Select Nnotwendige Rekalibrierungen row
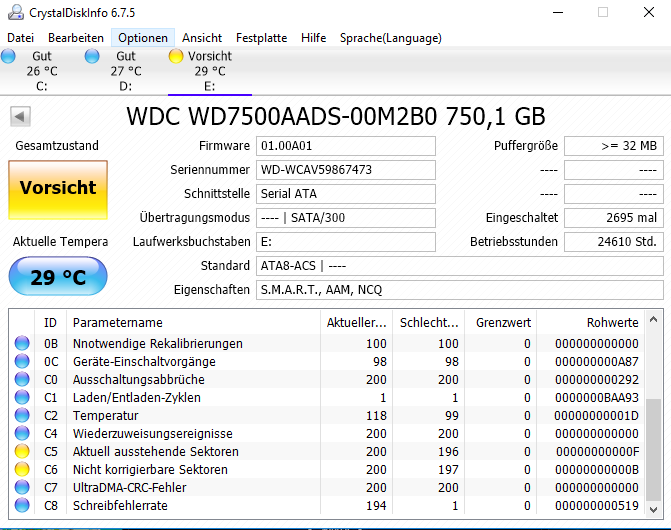Screen dimensions: 671x530 pos(327,343)
